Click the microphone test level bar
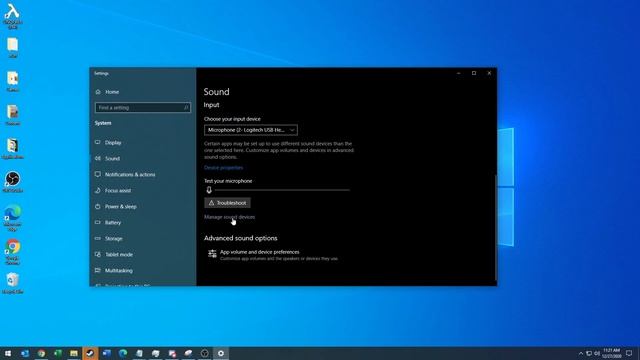 [x=282, y=190]
